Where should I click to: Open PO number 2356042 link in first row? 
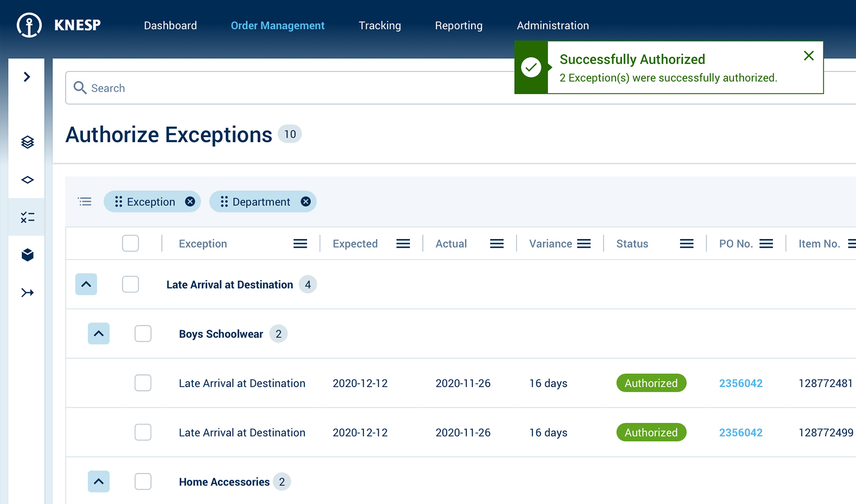pyautogui.click(x=740, y=383)
